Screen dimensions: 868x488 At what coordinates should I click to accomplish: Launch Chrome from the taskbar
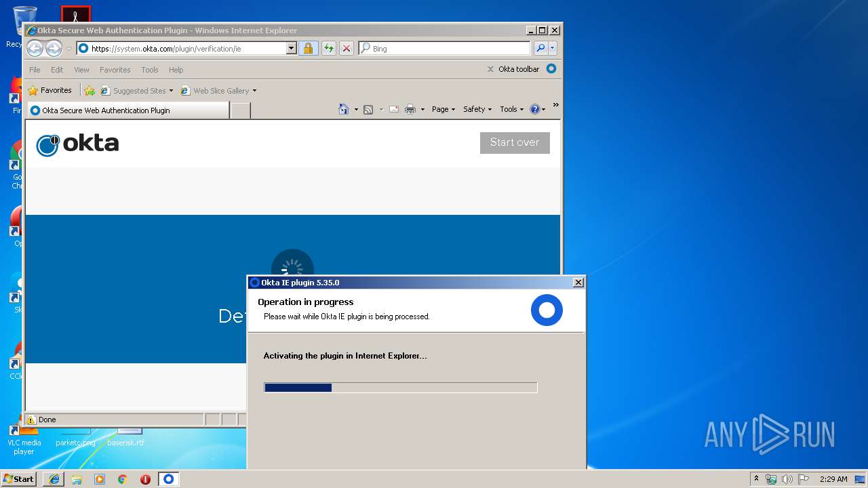123,479
